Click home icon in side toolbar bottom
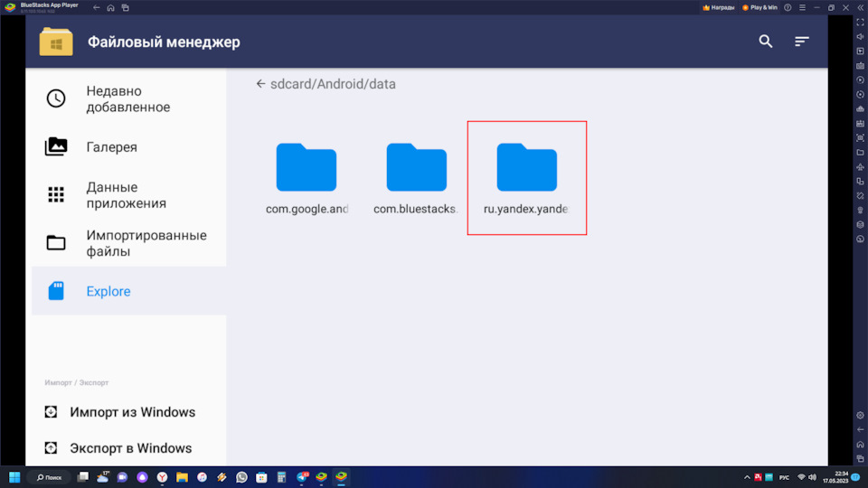868x488 pixels. point(860,445)
